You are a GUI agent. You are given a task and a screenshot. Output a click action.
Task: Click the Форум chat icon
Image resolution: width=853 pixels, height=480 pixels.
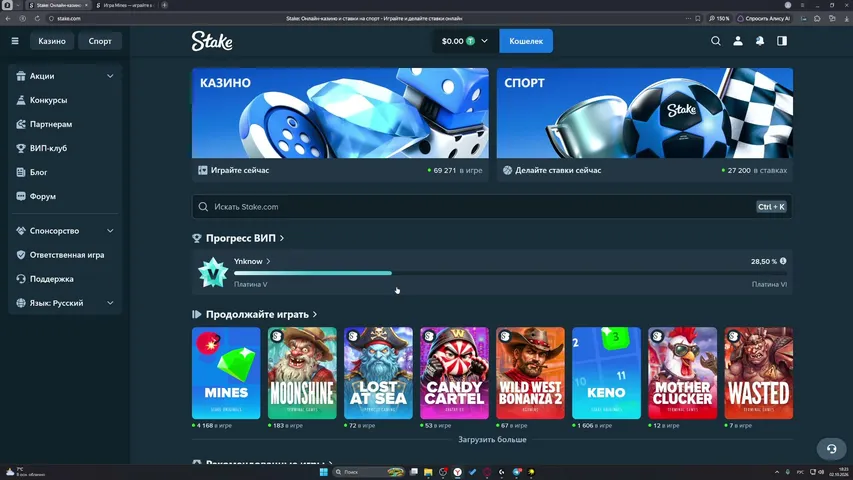pyautogui.click(x=21, y=196)
